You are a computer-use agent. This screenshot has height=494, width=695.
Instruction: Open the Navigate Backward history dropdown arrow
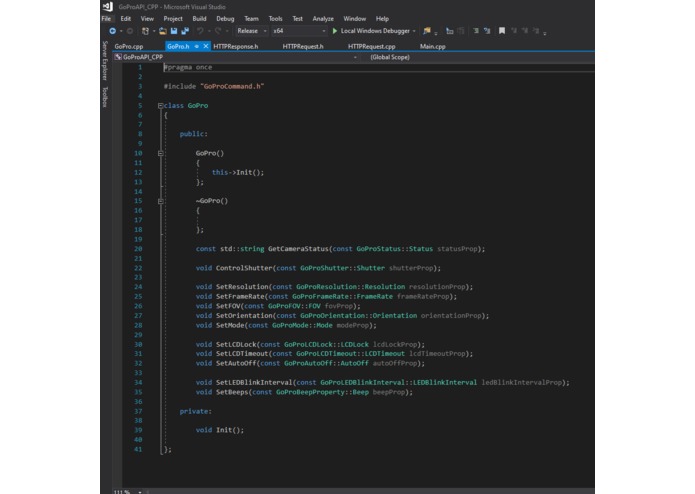click(121, 31)
